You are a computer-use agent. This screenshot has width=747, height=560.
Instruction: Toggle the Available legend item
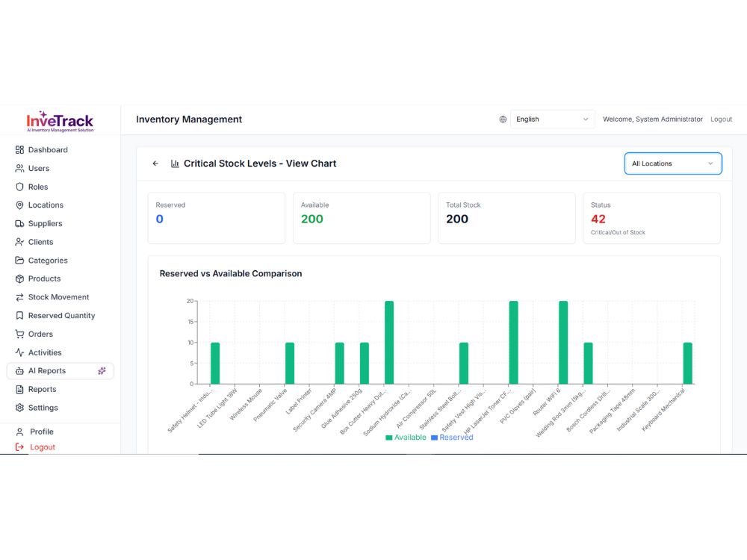(x=406, y=438)
